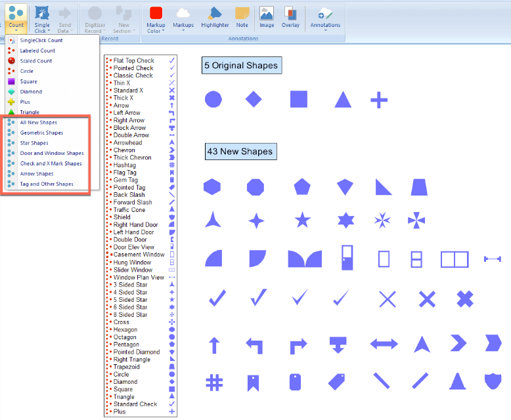Image resolution: width=511 pixels, height=420 pixels.
Task: Pick Casement Window list entry
Action: click(x=141, y=255)
